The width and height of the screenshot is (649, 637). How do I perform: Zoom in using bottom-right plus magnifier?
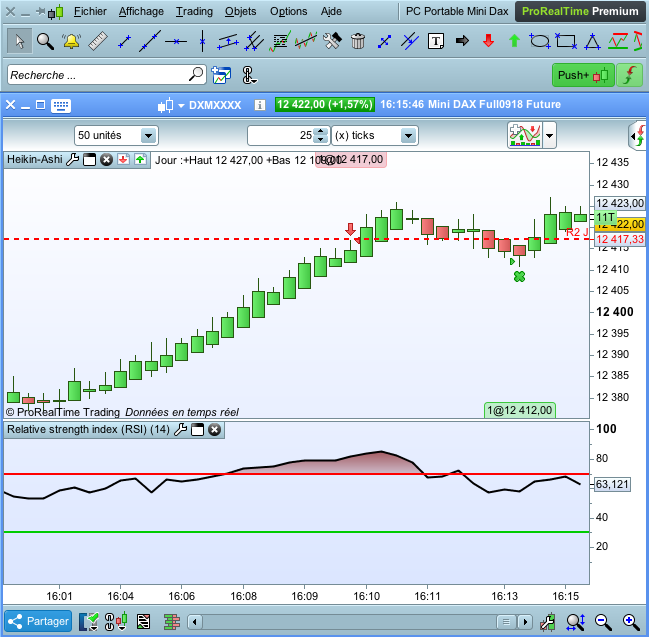coord(629,621)
